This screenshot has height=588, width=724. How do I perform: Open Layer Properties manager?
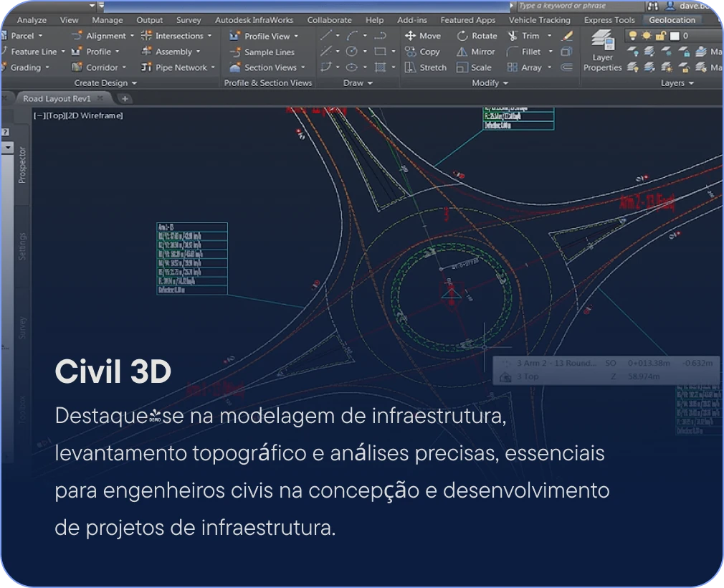coord(602,51)
